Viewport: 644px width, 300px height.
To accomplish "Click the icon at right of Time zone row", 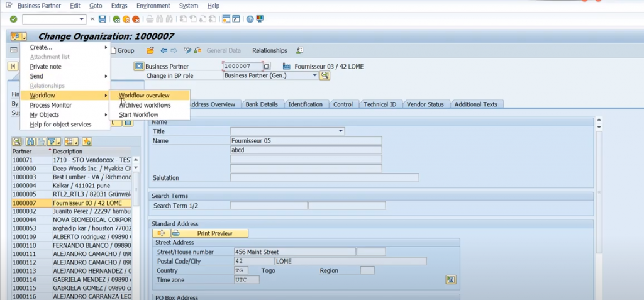I will pos(451,280).
